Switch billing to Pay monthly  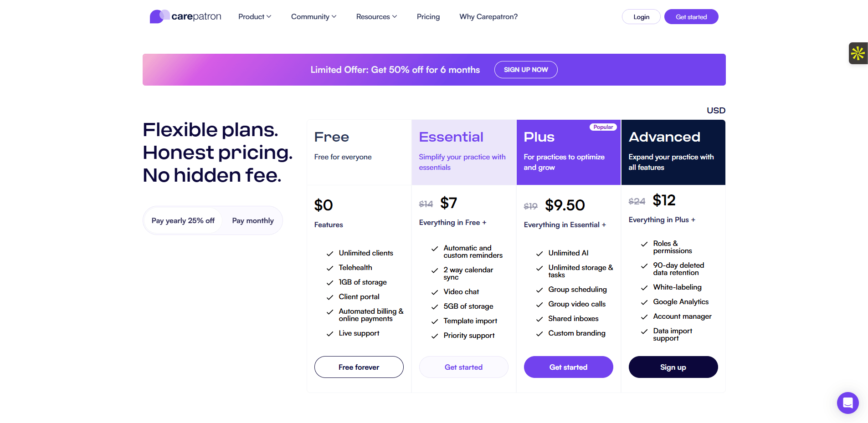coord(253,221)
